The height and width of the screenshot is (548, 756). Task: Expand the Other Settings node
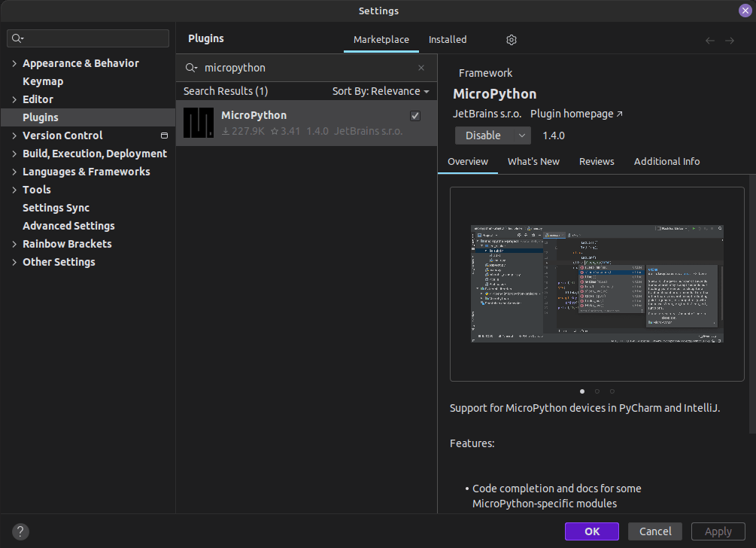[x=14, y=262]
